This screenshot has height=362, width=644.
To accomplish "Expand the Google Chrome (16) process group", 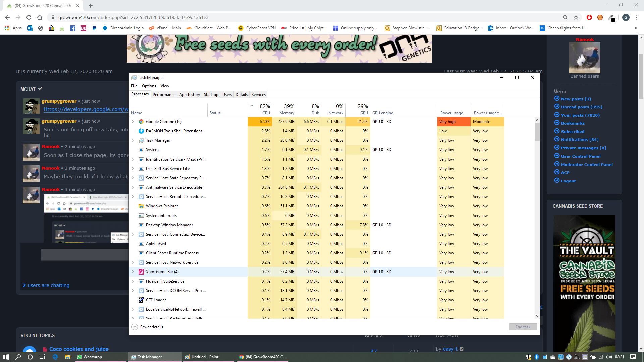I will tap(133, 122).
